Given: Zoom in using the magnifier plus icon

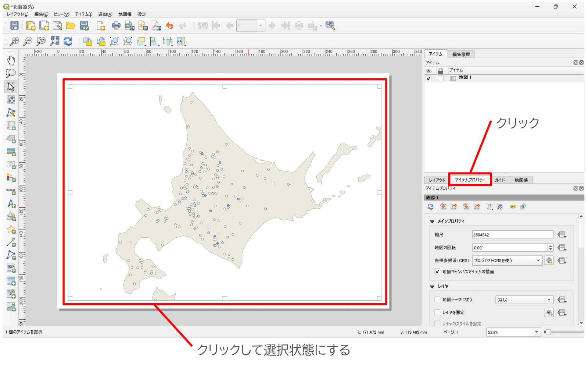Looking at the screenshot, I should click(x=14, y=41).
